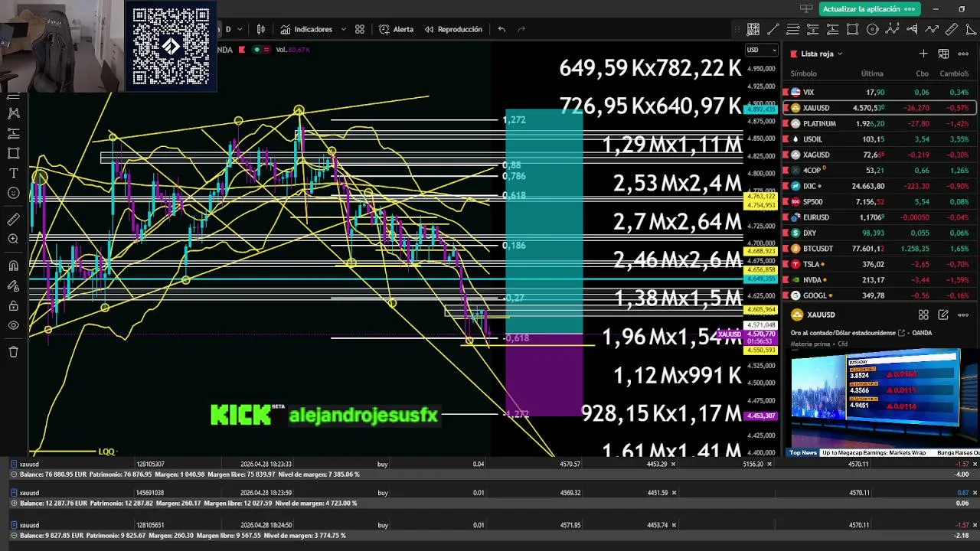Open the Indicadores menu
The image size is (980, 551).
click(306, 29)
